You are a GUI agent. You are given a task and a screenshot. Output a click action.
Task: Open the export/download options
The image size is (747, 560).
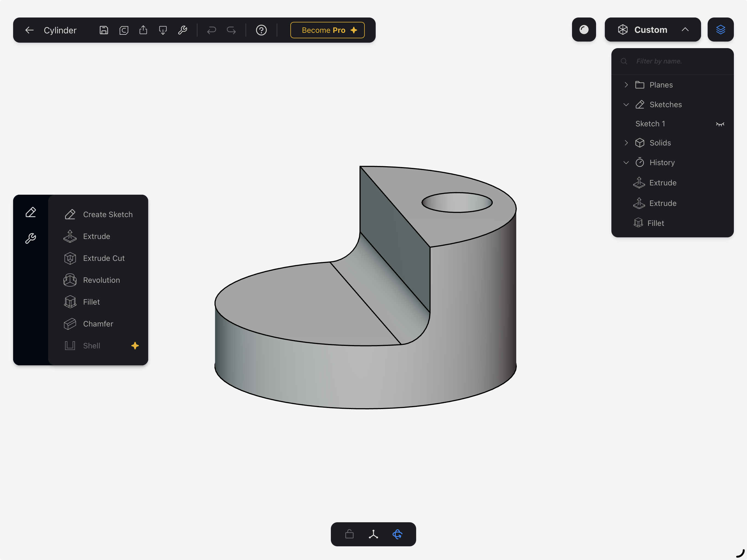click(163, 30)
